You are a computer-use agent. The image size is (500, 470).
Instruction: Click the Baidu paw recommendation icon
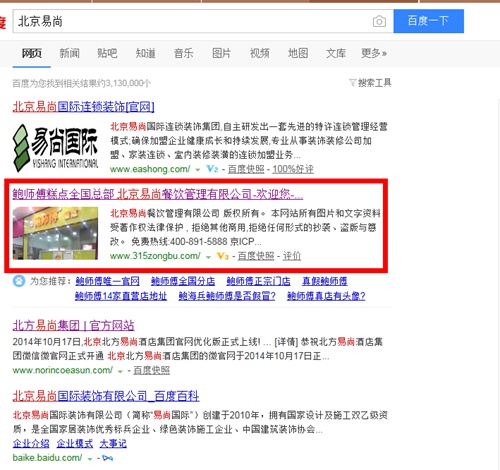(x=19, y=281)
